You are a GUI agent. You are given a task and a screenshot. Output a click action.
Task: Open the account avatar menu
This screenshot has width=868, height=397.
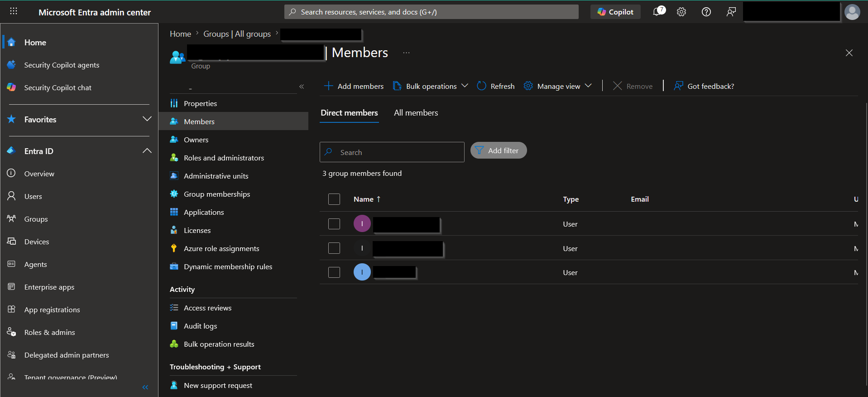[x=852, y=12]
